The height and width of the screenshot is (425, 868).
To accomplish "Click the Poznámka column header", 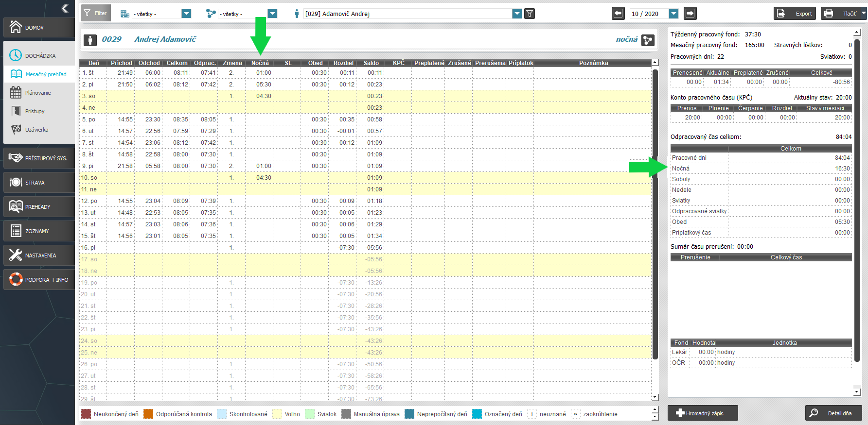I will tap(593, 63).
